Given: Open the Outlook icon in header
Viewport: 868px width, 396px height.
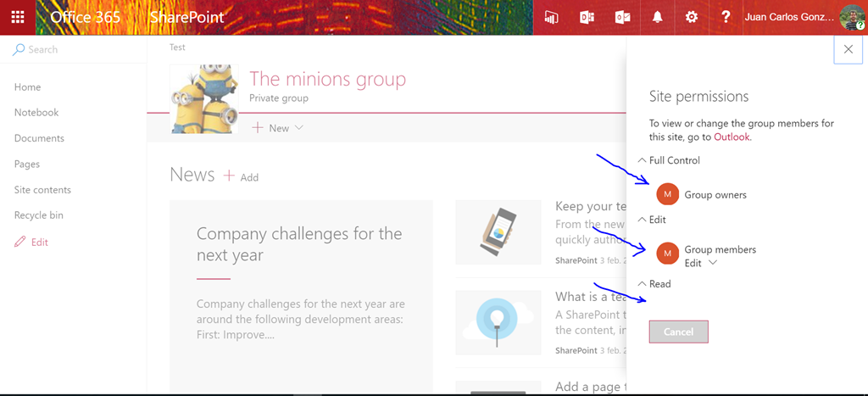Looking at the screenshot, I should (622, 17).
